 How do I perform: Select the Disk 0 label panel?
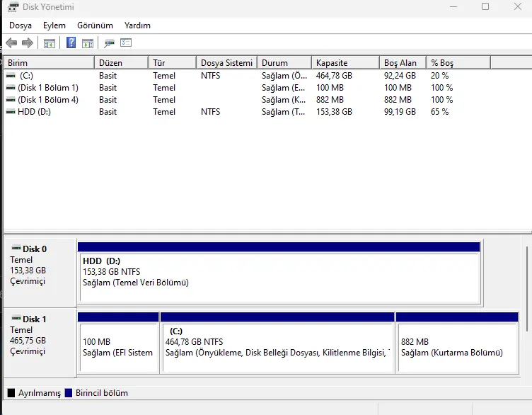point(40,273)
